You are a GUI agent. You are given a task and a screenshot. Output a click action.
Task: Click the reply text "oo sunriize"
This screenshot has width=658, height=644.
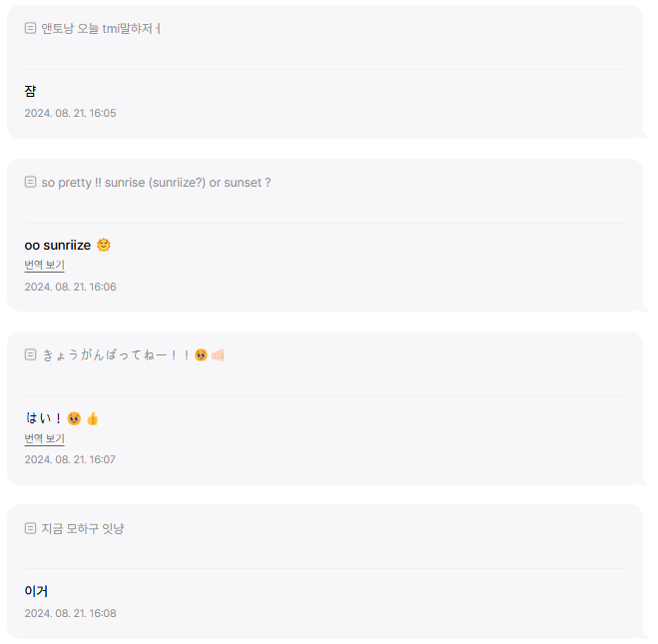(x=58, y=245)
